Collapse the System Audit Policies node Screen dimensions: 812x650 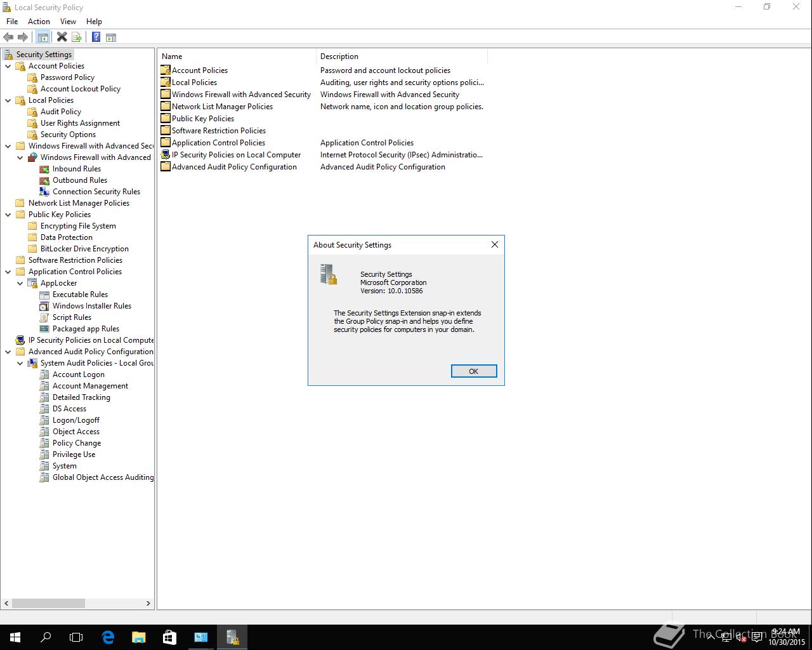click(20, 363)
